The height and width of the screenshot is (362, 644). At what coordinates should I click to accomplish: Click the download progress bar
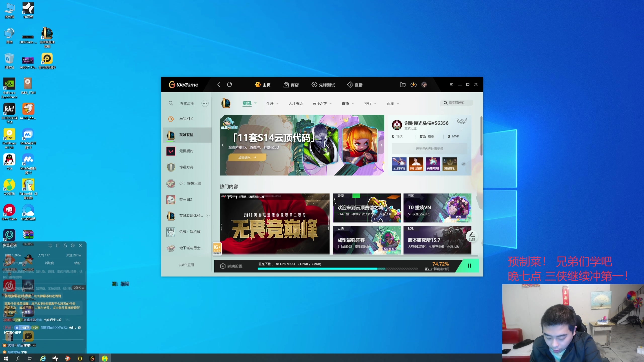point(338,269)
